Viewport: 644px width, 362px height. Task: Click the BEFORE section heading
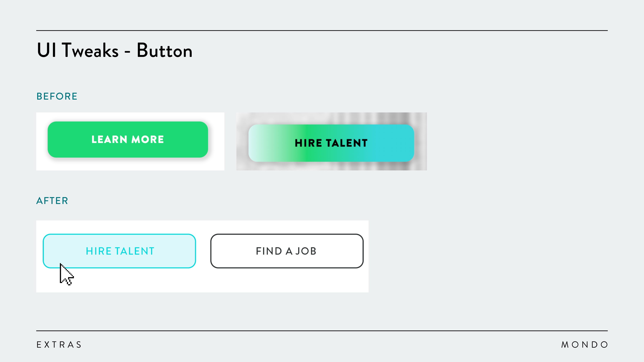point(57,96)
